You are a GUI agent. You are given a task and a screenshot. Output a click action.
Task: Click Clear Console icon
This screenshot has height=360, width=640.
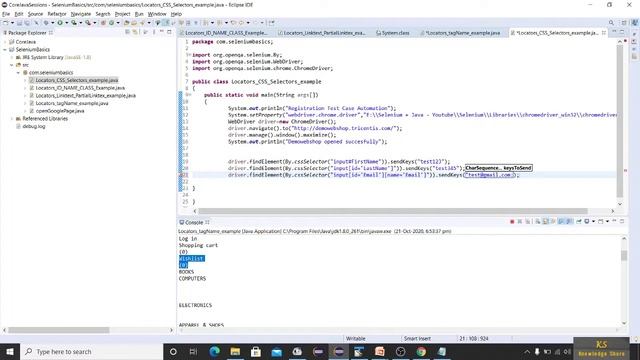pos(538,221)
